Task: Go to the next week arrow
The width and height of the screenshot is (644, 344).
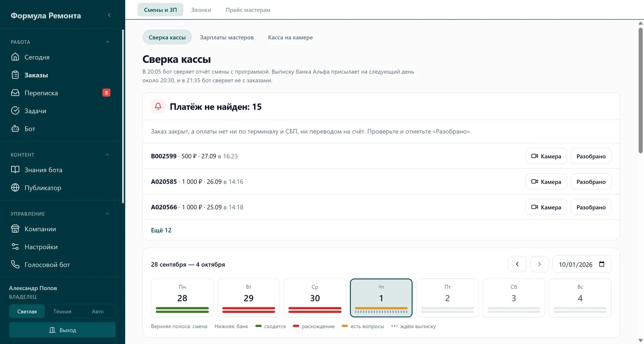Action: [539, 264]
